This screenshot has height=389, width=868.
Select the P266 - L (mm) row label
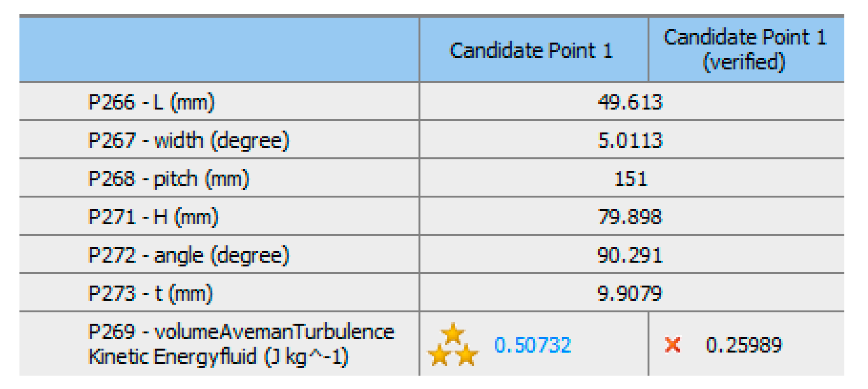point(151,102)
